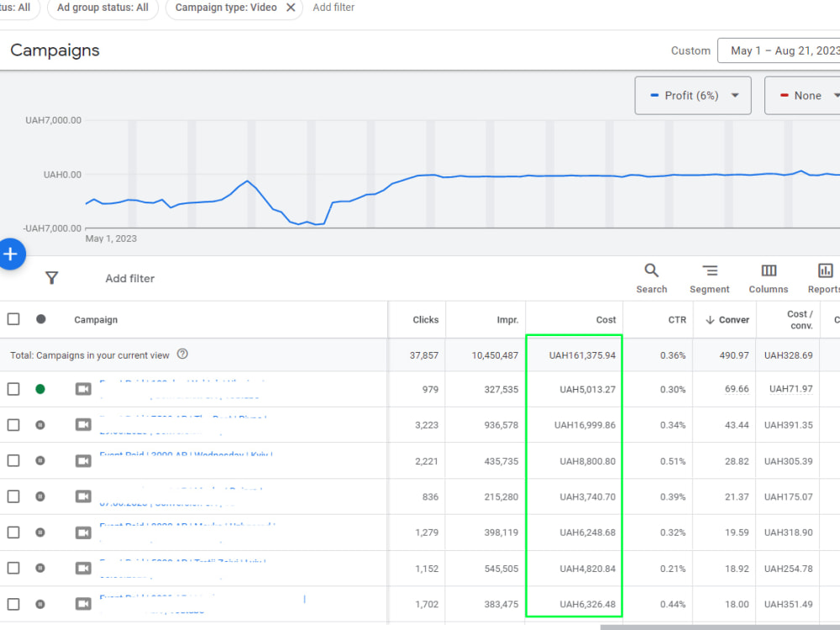This screenshot has width=840, height=630.
Task: Select checkbox for campaign with 3,223 clicks
Action: (x=13, y=425)
